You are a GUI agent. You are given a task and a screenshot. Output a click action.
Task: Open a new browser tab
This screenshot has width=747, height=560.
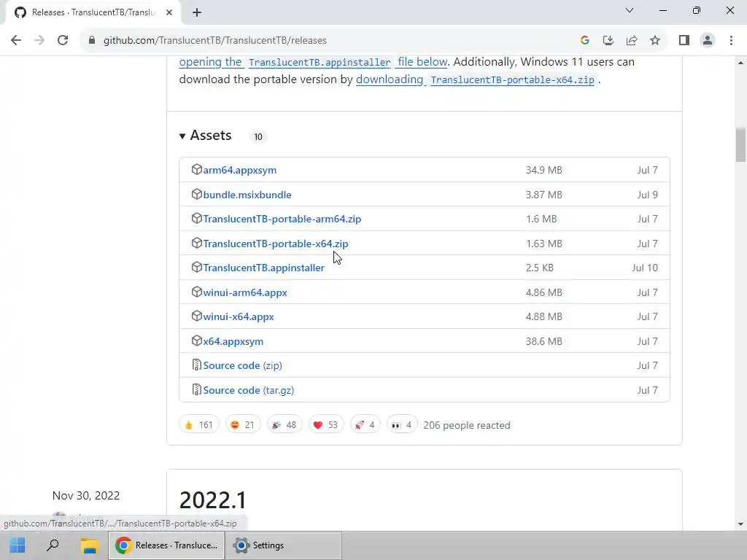coord(197,13)
